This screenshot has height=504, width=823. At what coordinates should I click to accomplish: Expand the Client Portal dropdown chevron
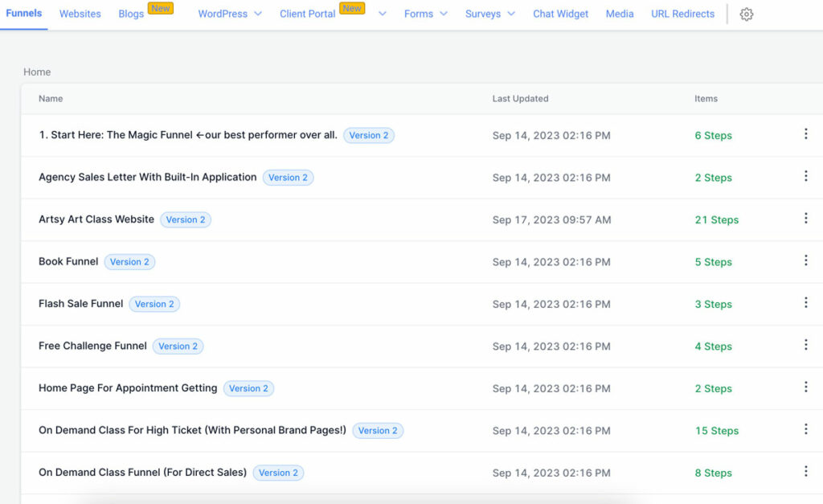pos(382,14)
